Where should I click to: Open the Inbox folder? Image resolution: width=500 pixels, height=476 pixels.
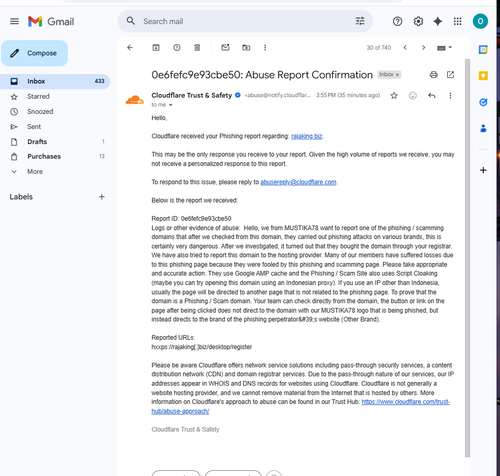[55, 81]
